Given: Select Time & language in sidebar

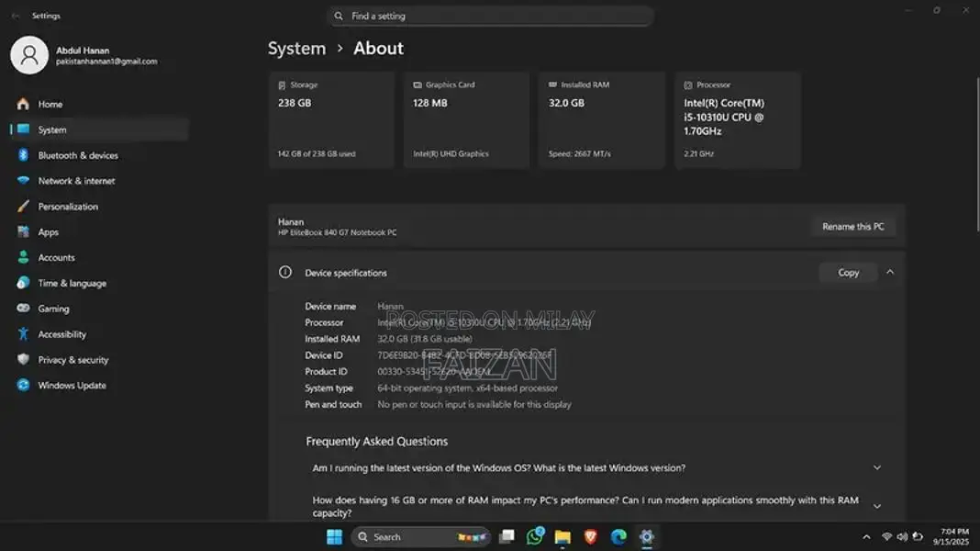Looking at the screenshot, I should pyautogui.click(x=72, y=284).
